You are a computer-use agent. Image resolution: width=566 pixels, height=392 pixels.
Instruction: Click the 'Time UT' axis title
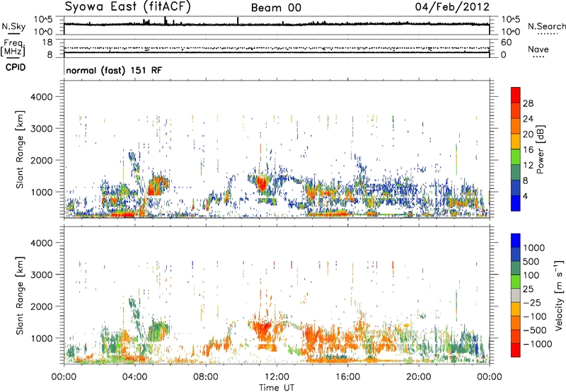pos(277,388)
